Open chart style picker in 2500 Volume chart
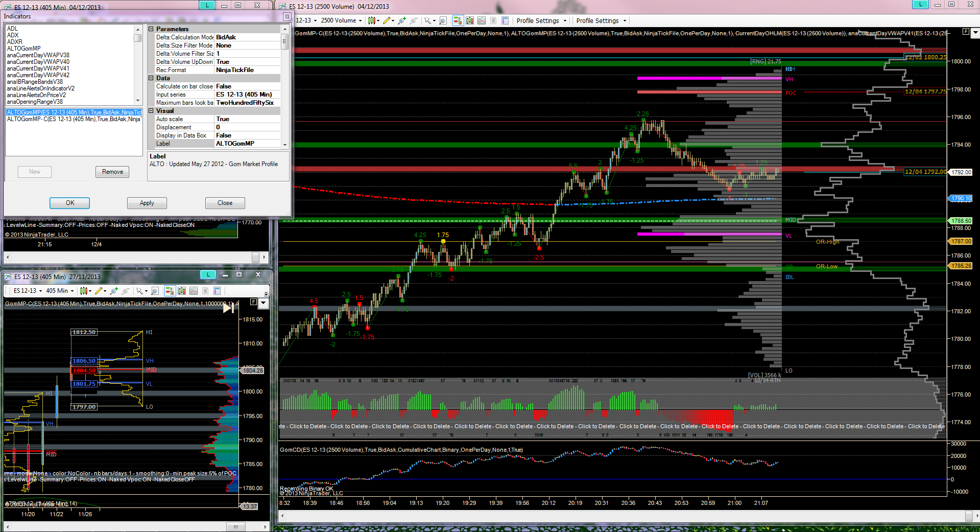The height and width of the screenshot is (532, 980). click(373, 20)
